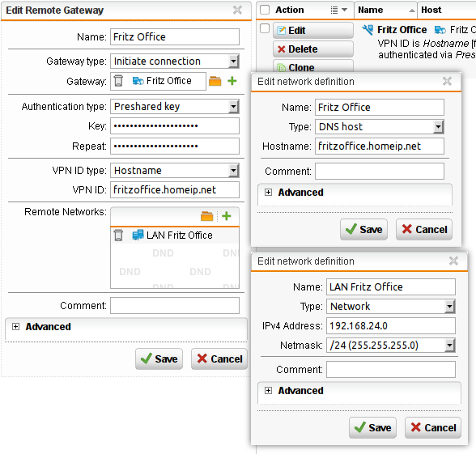Cancel the Fritz Office DNS host definition

tap(424, 229)
